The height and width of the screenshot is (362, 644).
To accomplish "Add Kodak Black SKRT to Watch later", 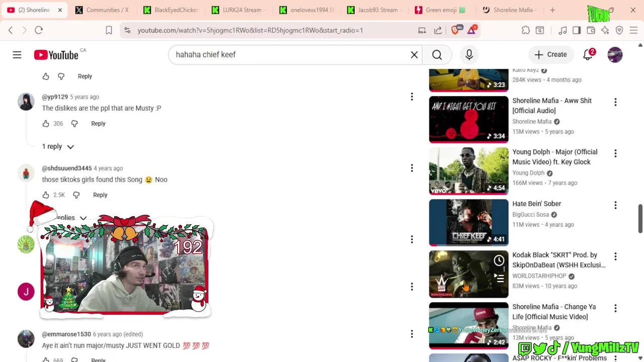I will pos(499,260).
